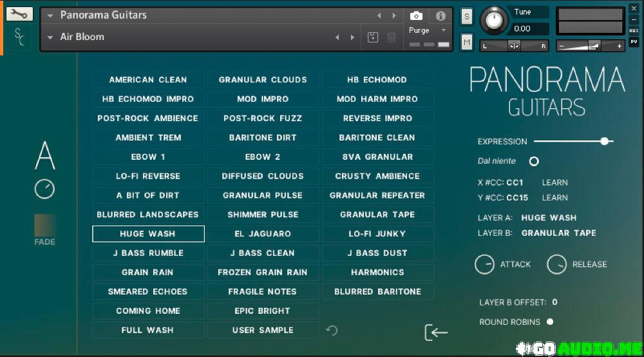Select the Granular Clouds preset
This screenshot has height=357, width=644.
(263, 80)
